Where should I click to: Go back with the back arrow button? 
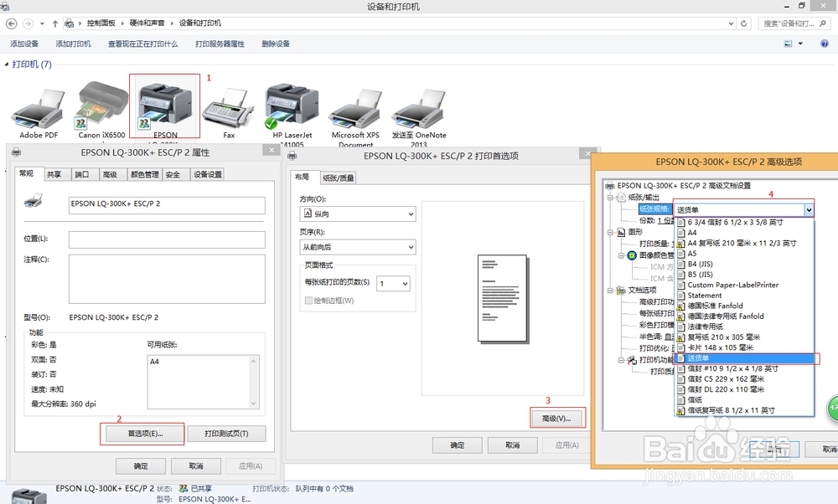point(11,23)
